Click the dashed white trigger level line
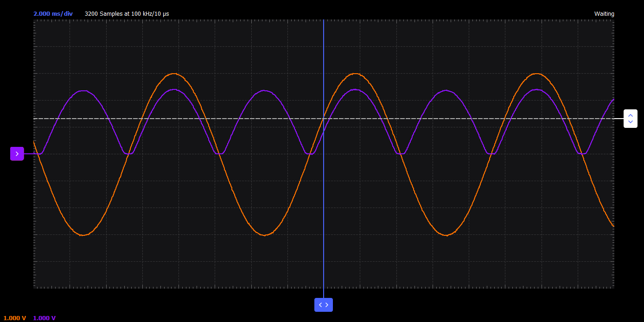The height and width of the screenshot is (322, 644). click(x=324, y=119)
